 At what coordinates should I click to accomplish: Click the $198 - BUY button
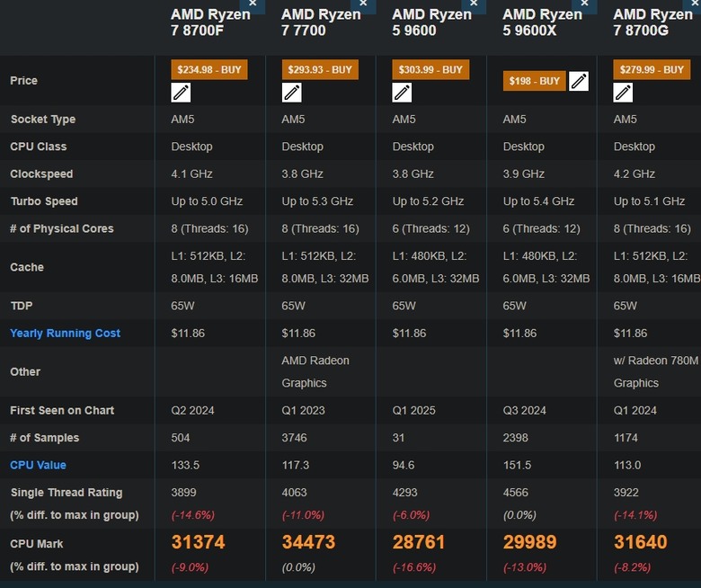(x=534, y=81)
